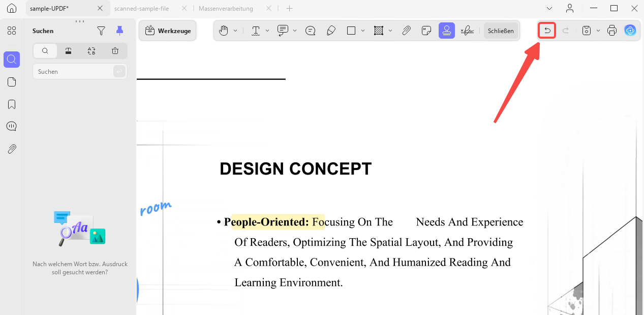Open the save options dropdown arrow
This screenshot has width=644, height=315.
pos(598,31)
